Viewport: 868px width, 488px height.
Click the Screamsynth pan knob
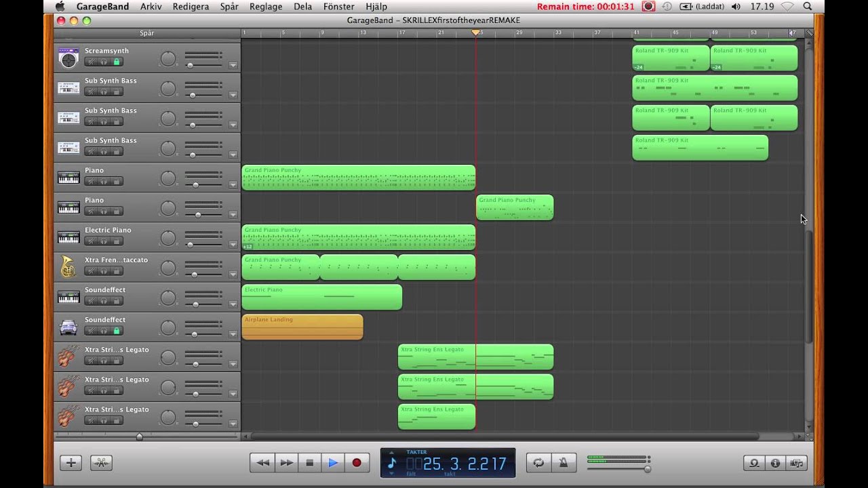(x=167, y=59)
